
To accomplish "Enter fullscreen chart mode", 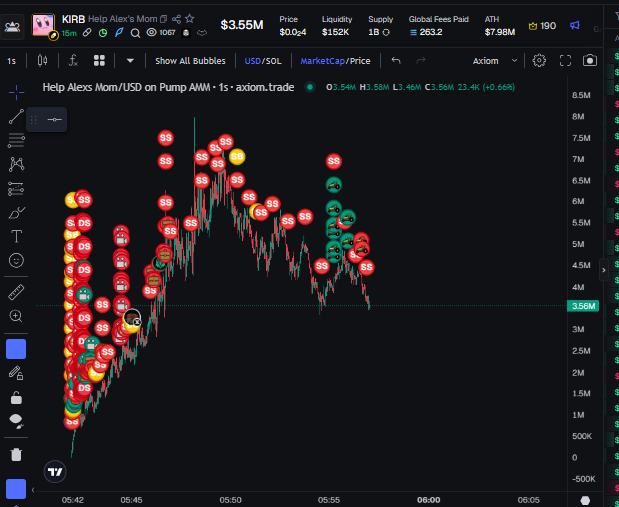I will tap(565, 60).
